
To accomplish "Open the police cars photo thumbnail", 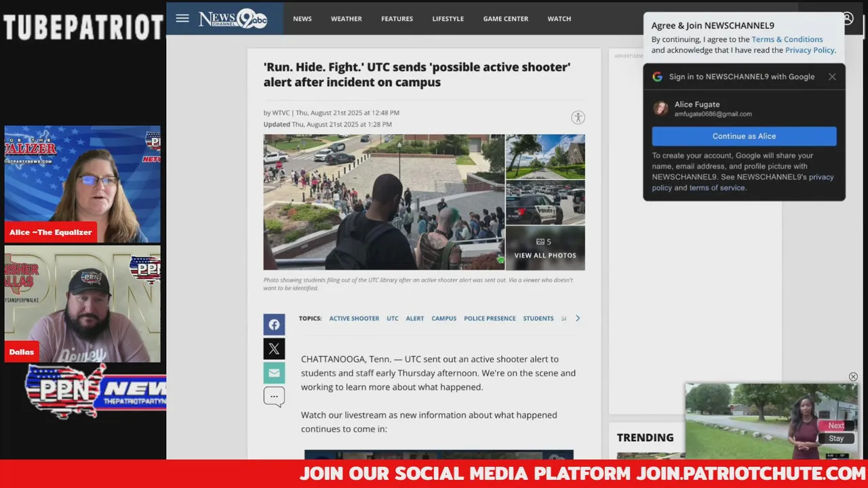I will tap(545, 203).
